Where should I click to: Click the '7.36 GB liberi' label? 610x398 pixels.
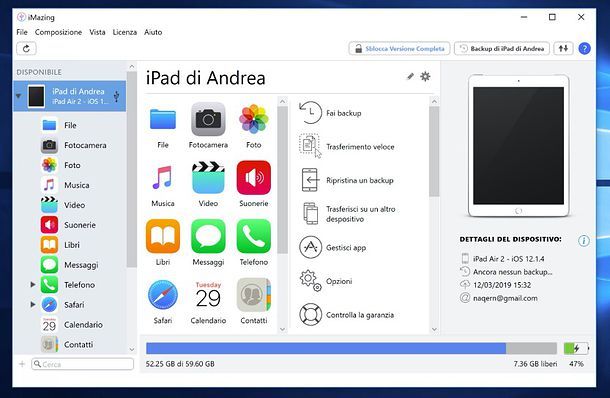pos(535,364)
